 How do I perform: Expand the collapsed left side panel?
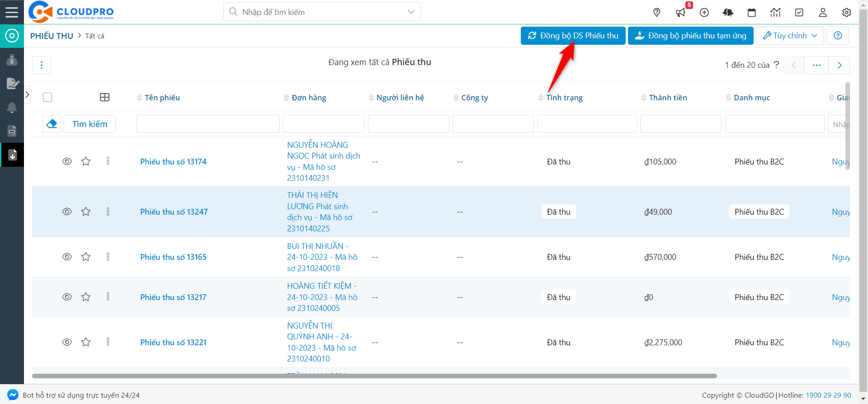pos(27,94)
